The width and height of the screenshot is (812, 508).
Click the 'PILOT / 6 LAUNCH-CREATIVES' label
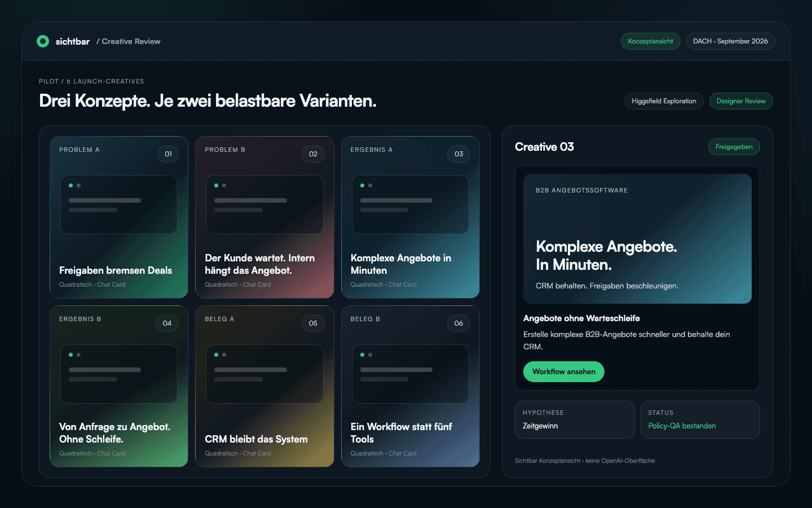click(x=91, y=81)
